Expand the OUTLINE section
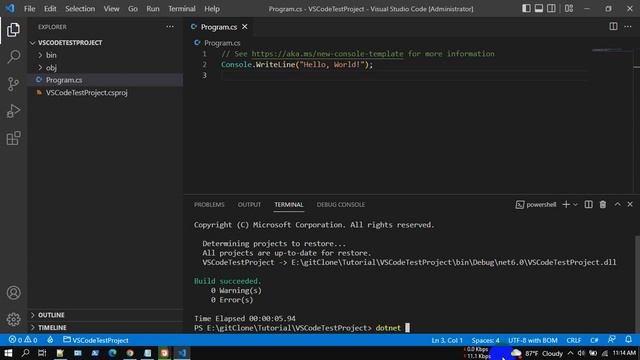Image resolution: width=640 pixels, height=360 pixels. pyautogui.click(x=105, y=315)
